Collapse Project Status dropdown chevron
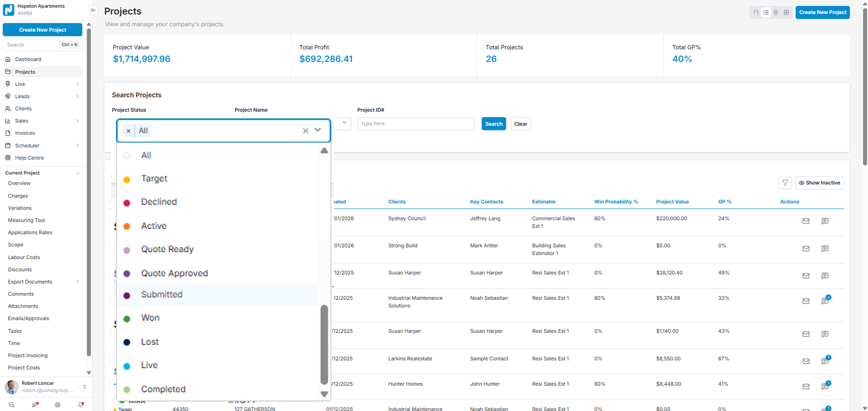This screenshot has width=868, height=411. [x=317, y=130]
